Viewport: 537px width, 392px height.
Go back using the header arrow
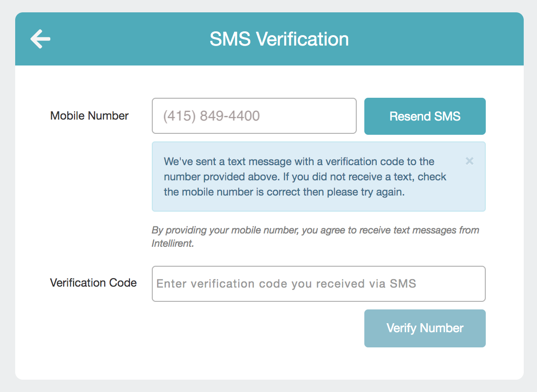coord(40,39)
